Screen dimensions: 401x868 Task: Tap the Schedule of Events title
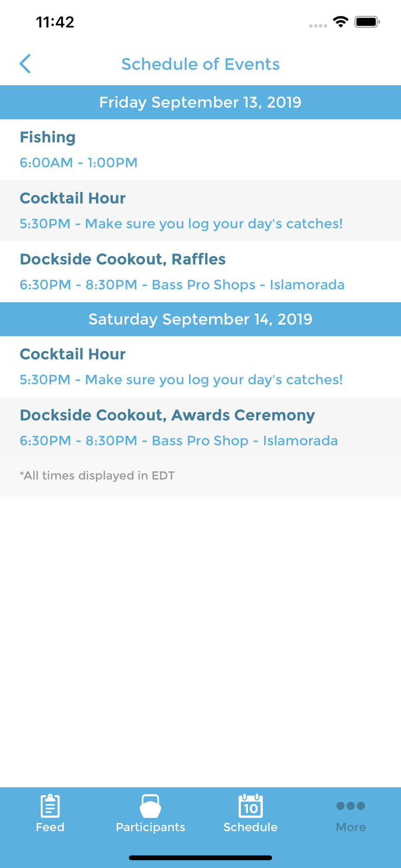tap(200, 64)
